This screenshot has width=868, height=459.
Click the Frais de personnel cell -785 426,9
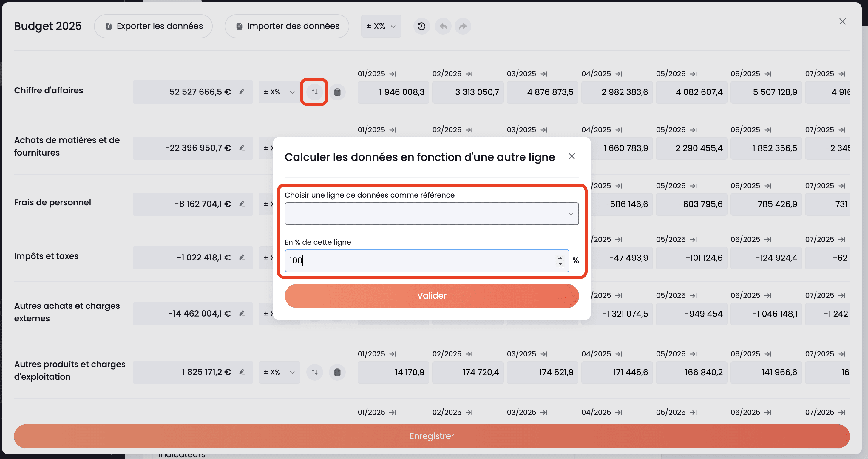pyautogui.click(x=766, y=204)
